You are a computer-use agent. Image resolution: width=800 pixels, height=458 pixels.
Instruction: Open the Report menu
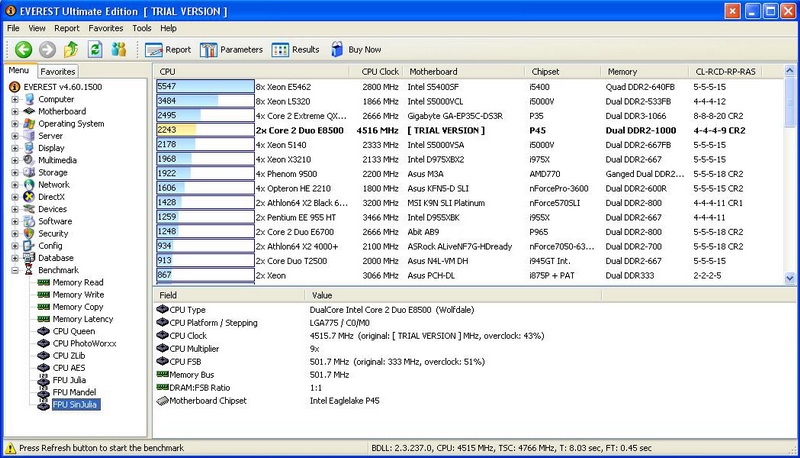[67, 28]
